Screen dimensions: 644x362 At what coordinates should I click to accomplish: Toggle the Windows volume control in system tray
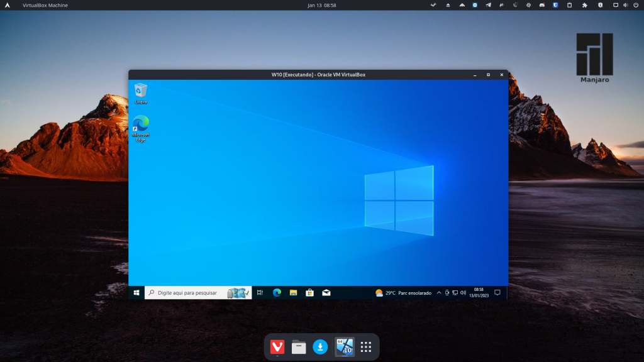click(462, 293)
